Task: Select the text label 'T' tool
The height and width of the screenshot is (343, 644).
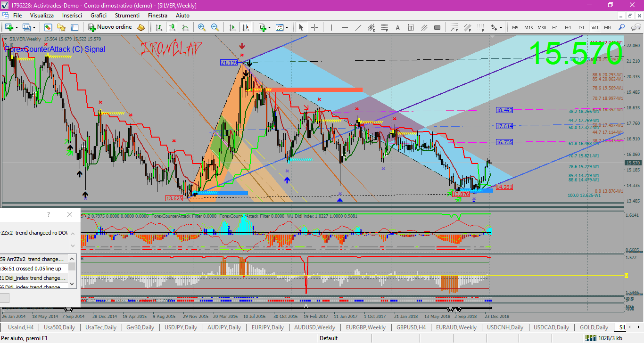Action: coord(411,27)
